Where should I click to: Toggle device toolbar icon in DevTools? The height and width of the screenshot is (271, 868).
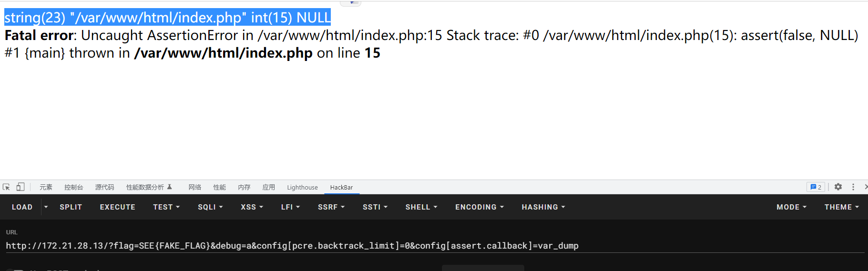pos(20,187)
